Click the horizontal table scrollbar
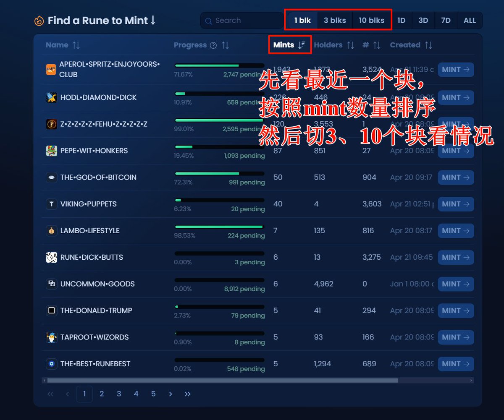504x420 pixels. pos(223,381)
